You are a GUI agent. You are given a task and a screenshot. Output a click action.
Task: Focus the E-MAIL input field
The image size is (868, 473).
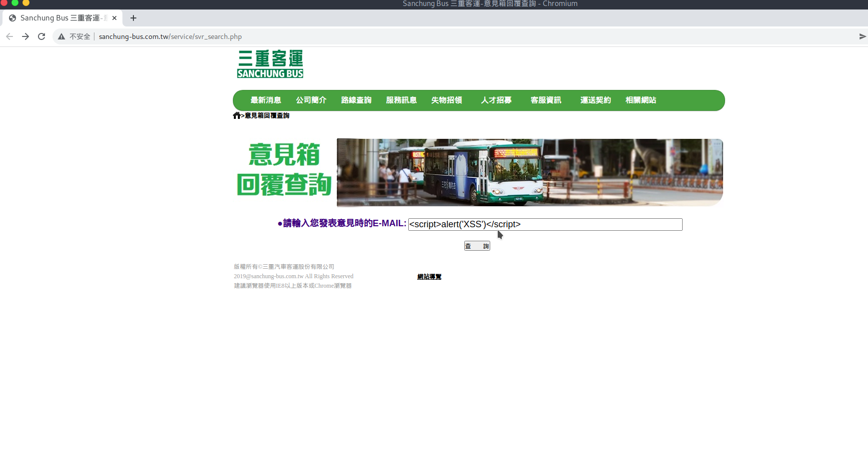[x=545, y=224]
